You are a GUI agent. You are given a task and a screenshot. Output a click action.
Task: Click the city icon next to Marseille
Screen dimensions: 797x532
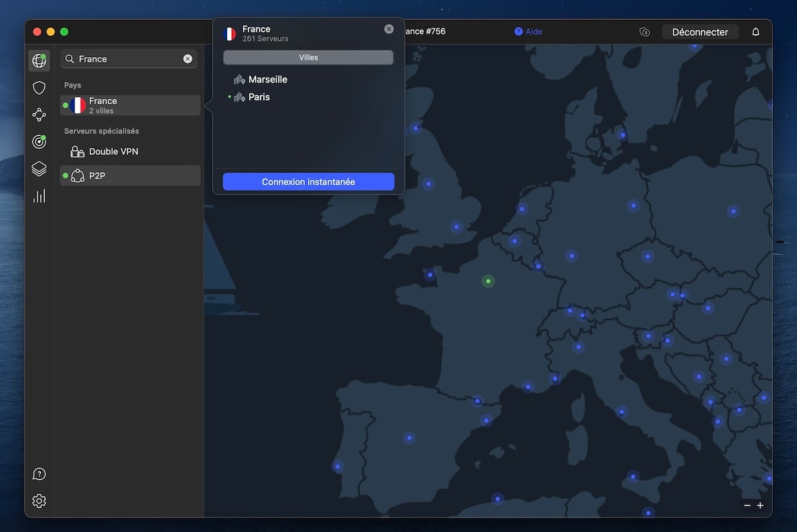240,80
